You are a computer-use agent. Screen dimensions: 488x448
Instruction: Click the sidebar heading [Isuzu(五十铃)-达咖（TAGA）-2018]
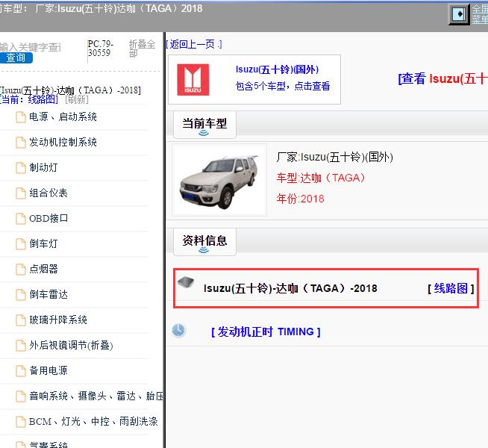pyautogui.click(x=70, y=90)
